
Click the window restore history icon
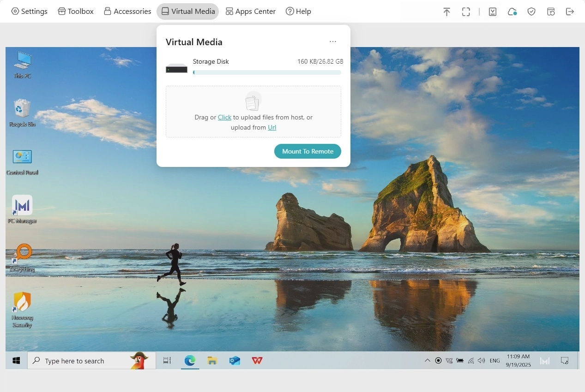point(551,12)
